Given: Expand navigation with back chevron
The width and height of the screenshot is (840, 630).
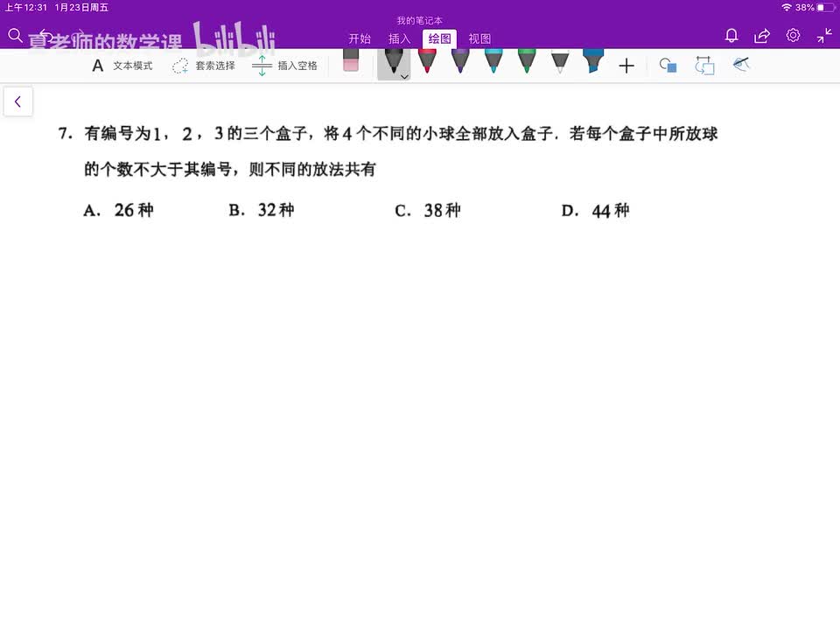Looking at the screenshot, I should pos(17,101).
